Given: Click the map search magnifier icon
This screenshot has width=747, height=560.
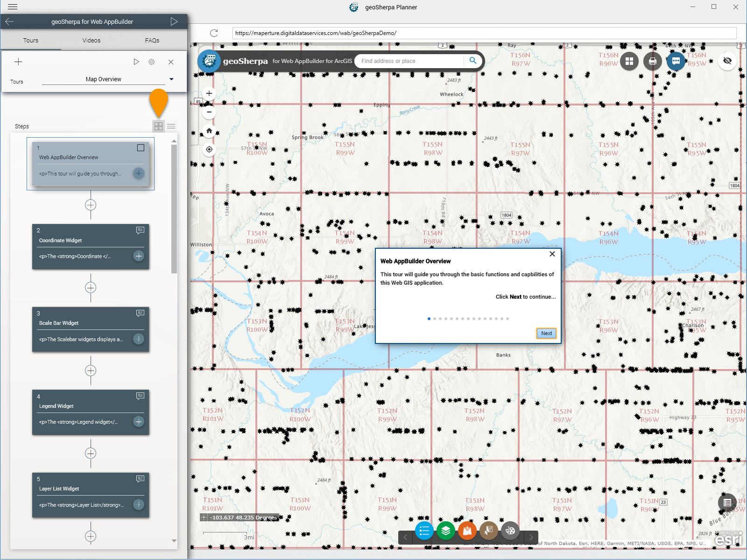Looking at the screenshot, I should pos(472,61).
